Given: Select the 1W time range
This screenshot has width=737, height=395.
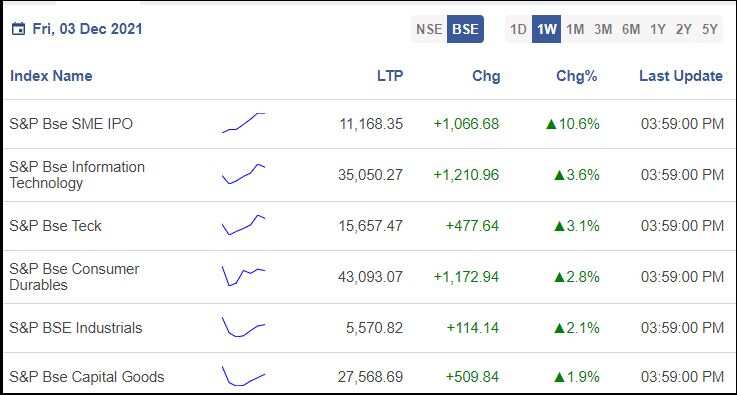Looking at the screenshot, I should point(546,29).
